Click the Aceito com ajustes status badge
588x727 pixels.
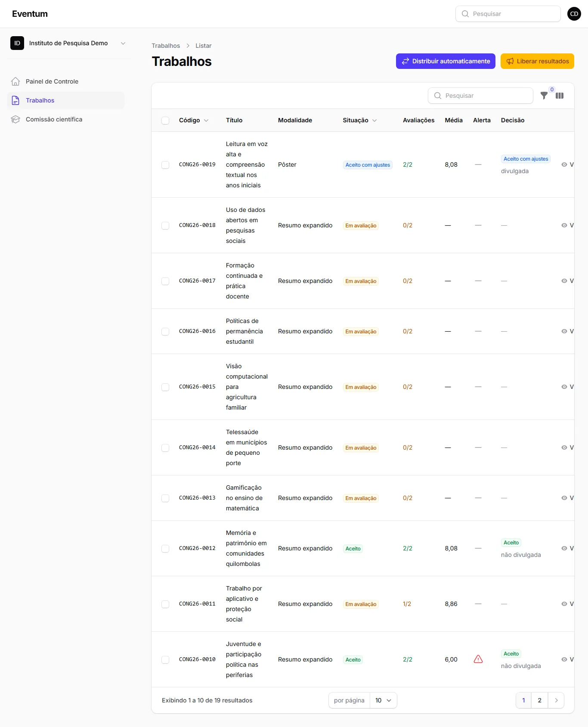(x=368, y=165)
